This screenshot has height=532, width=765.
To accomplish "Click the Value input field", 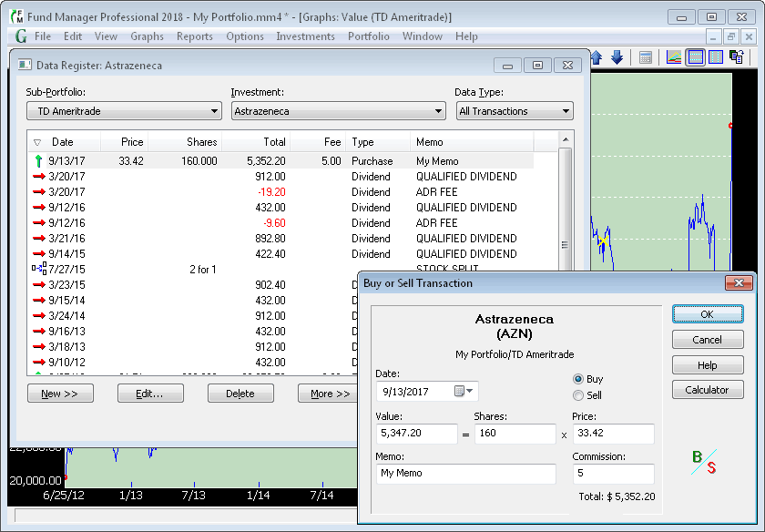I will click(x=417, y=434).
